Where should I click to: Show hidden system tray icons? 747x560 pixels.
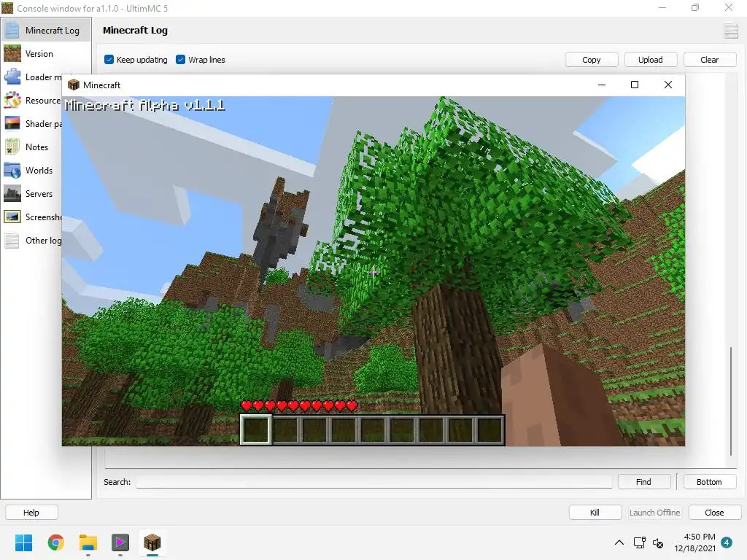coord(619,542)
